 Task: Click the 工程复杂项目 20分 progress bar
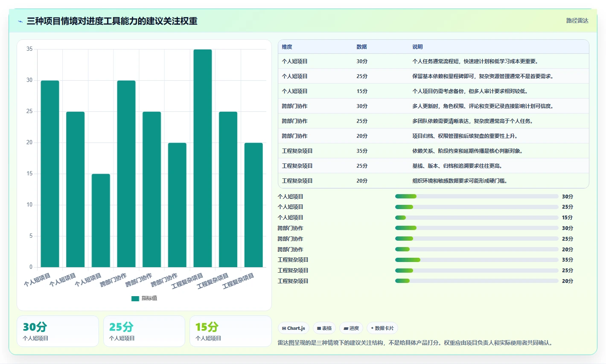pos(477,281)
